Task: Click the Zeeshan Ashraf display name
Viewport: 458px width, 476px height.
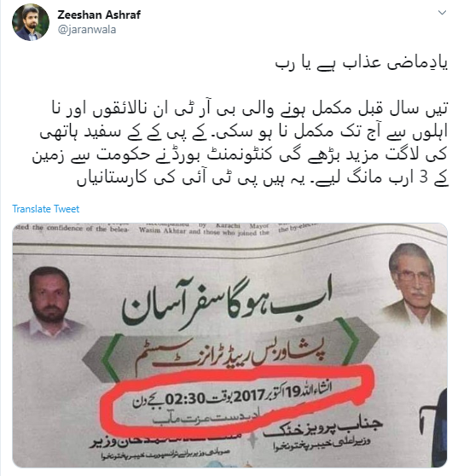Action: pos(99,15)
